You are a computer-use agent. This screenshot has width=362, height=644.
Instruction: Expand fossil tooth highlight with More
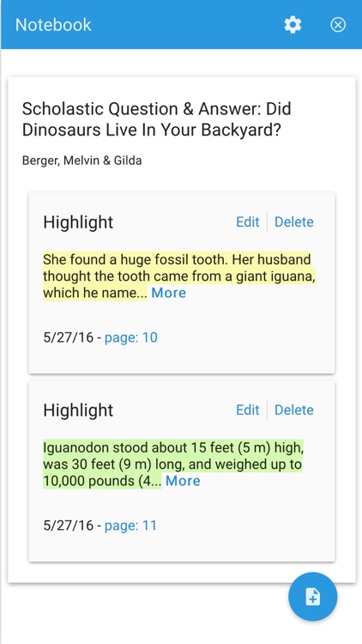tap(169, 293)
